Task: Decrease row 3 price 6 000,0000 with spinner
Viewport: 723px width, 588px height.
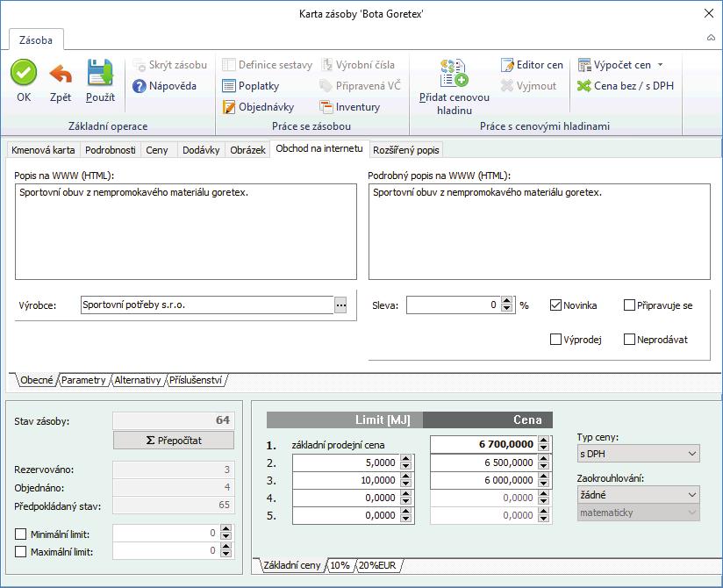Action: tap(544, 484)
